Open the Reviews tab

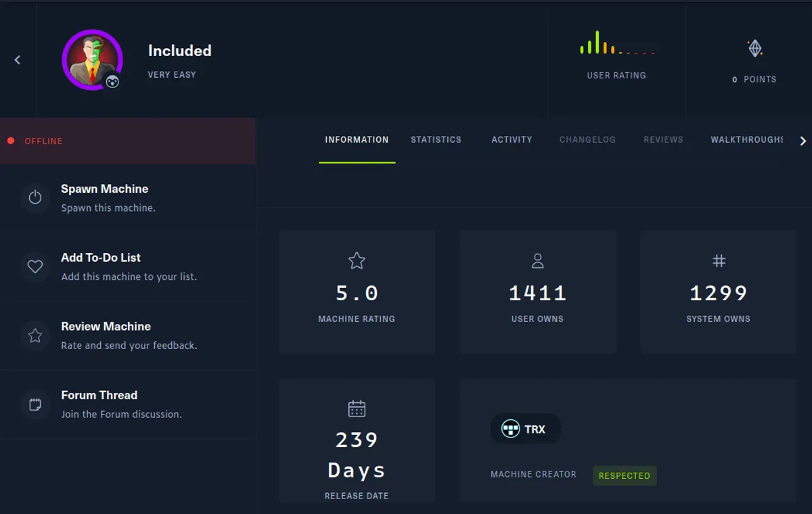663,140
